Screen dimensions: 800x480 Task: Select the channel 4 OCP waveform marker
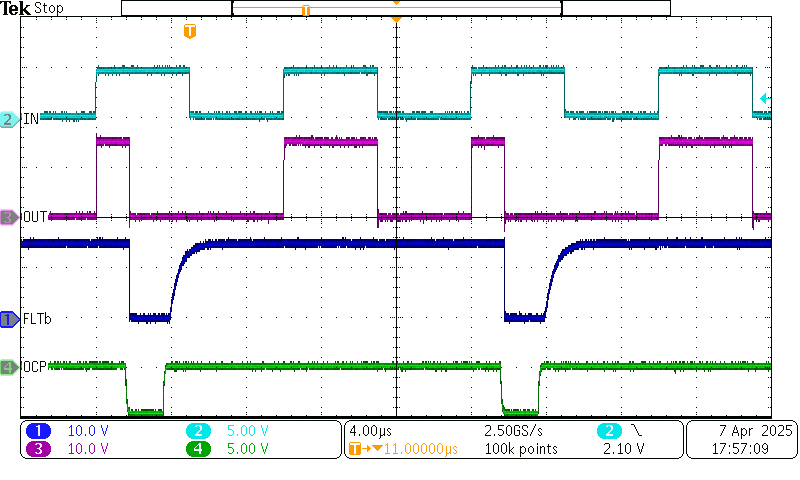(x=9, y=367)
